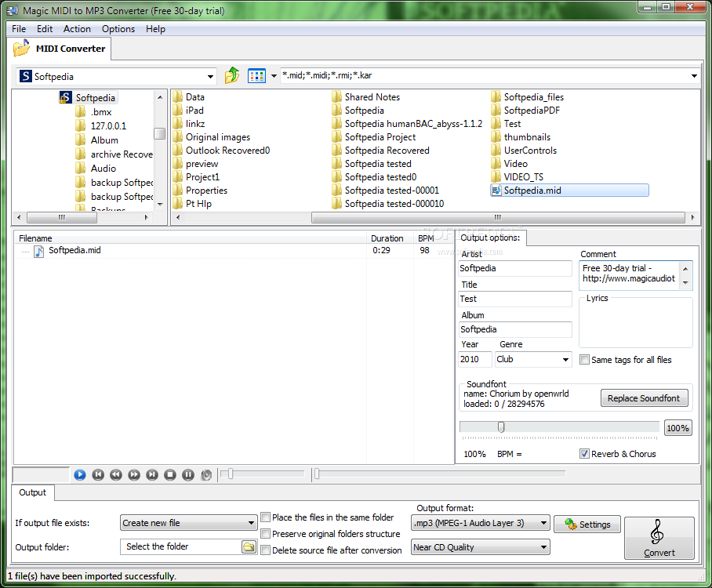Click the Artist input field

[515, 268]
